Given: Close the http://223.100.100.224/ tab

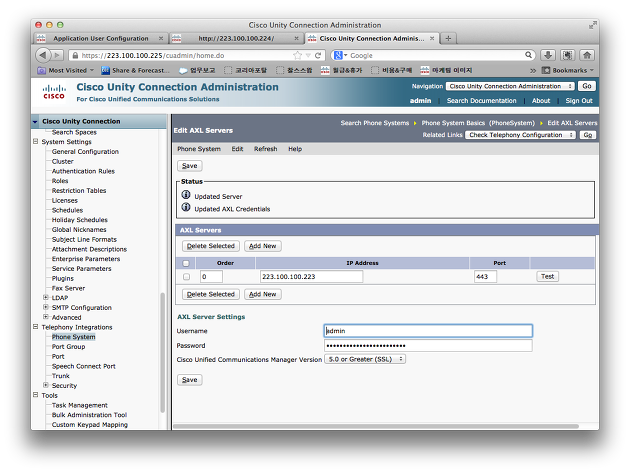Looking at the screenshot, I should (x=297, y=38).
